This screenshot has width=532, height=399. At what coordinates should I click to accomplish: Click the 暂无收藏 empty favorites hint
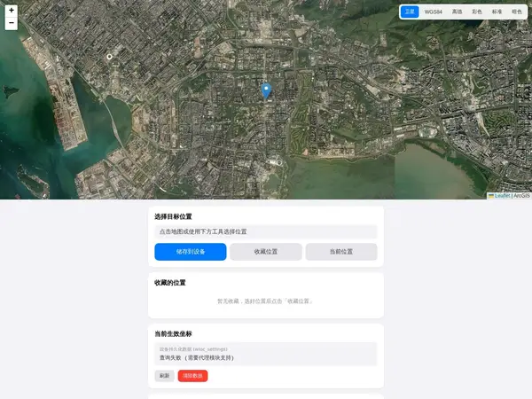point(265,301)
